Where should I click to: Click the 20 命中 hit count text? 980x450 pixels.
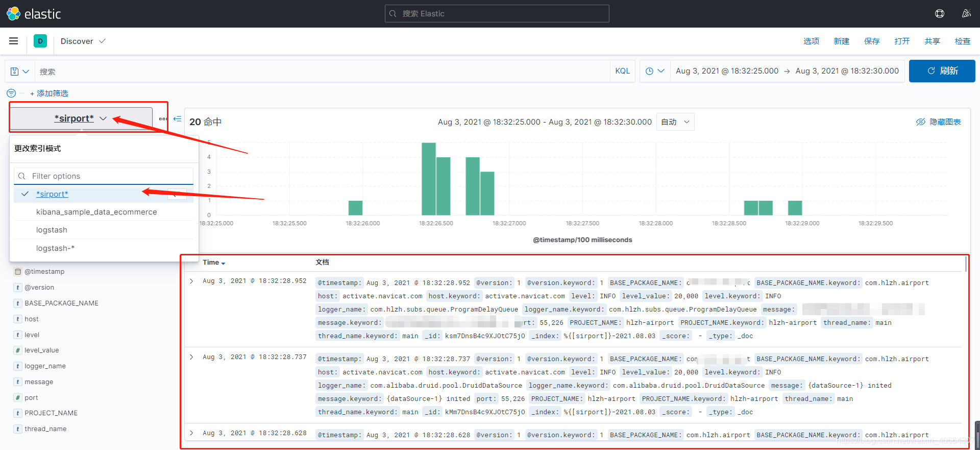click(206, 122)
